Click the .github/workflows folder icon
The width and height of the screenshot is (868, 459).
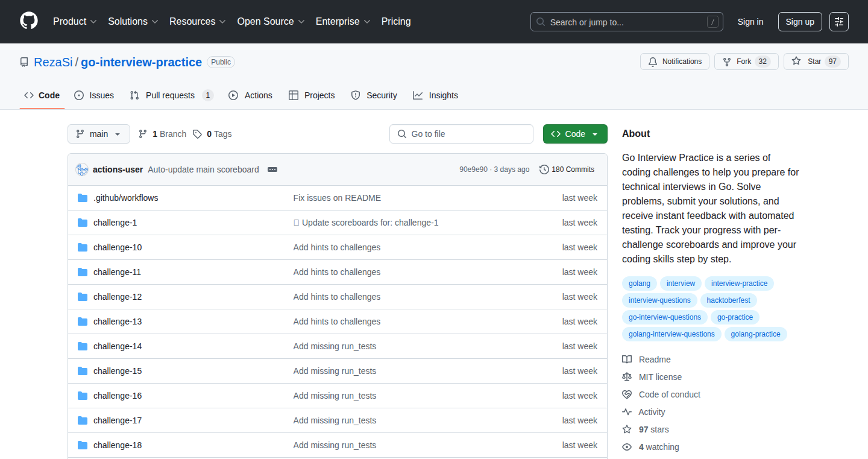(x=83, y=198)
